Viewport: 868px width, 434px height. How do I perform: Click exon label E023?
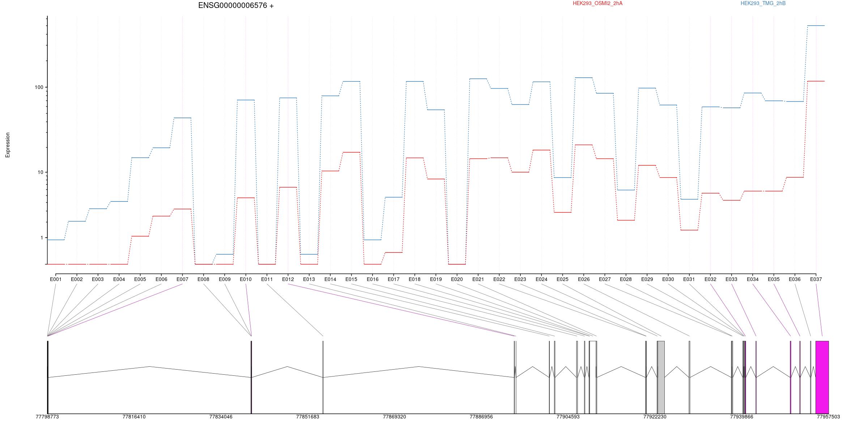520,279
